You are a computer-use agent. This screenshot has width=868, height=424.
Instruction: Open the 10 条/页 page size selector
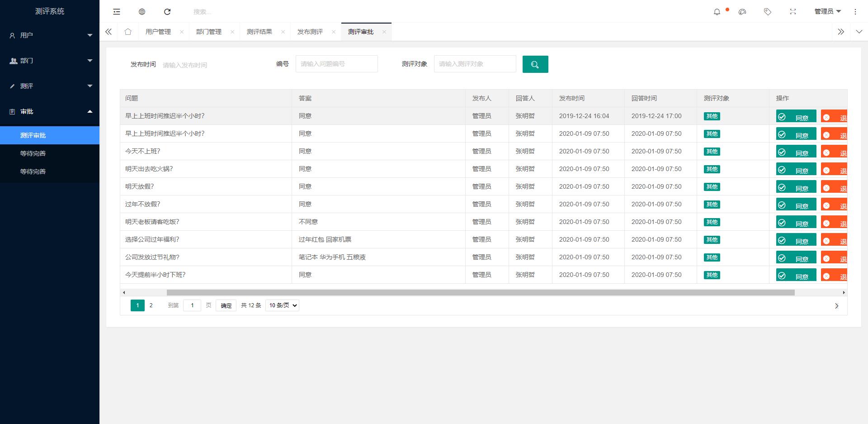click(282, 305)
